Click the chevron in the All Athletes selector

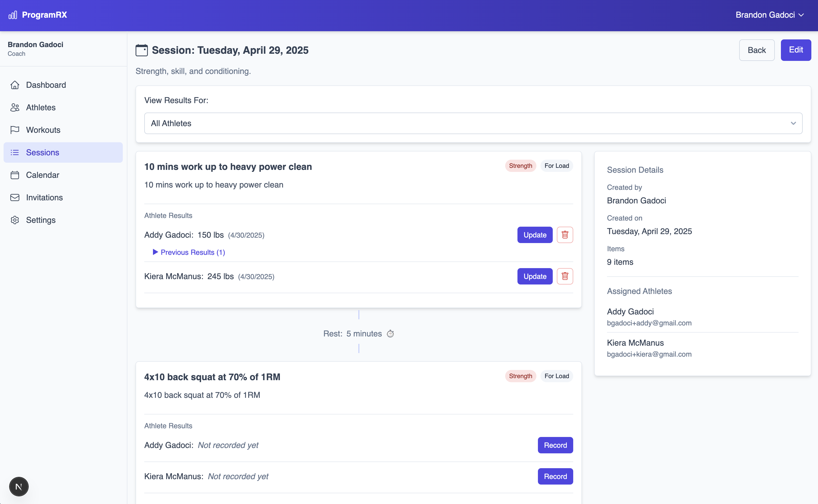(x=793, y=123)
